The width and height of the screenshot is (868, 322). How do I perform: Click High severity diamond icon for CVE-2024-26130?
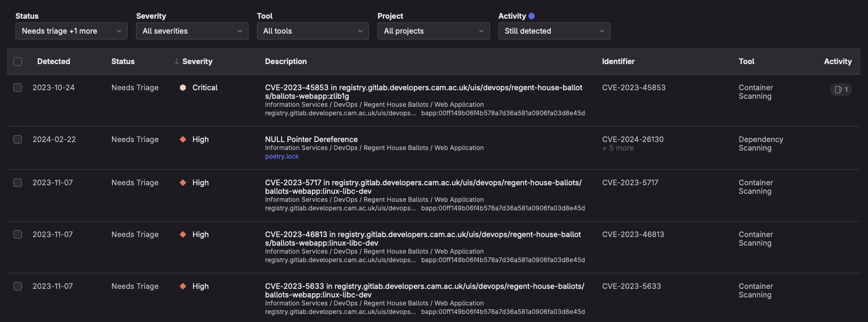pyautogui.click(x=183, y=139)
